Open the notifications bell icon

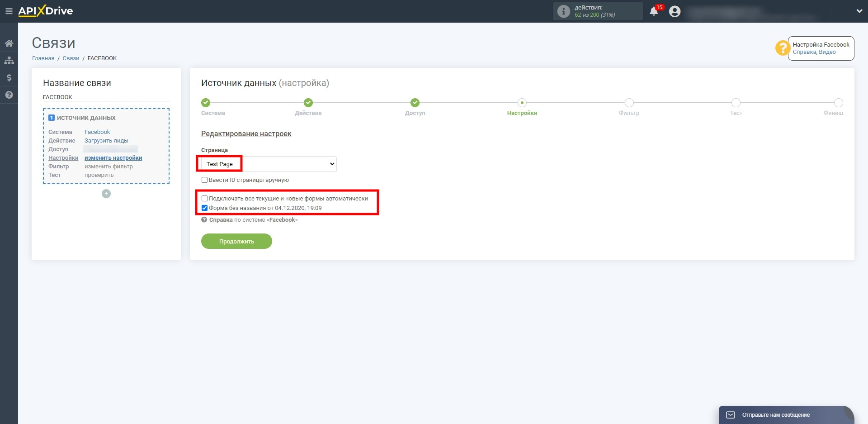point(654,11)
